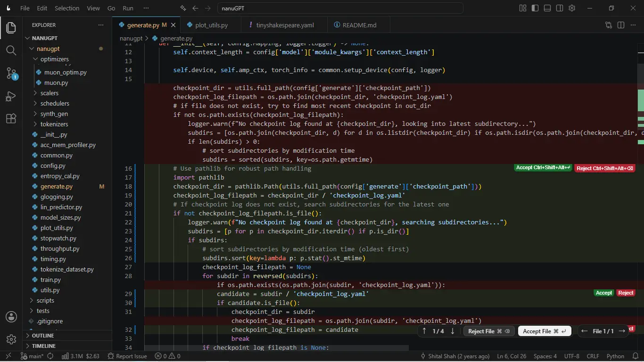Click the Customize Layout icon in title bar
Image resolution: width=644 pixels, height=362 pixels.
pyautogui.click(x=522, y=8)
